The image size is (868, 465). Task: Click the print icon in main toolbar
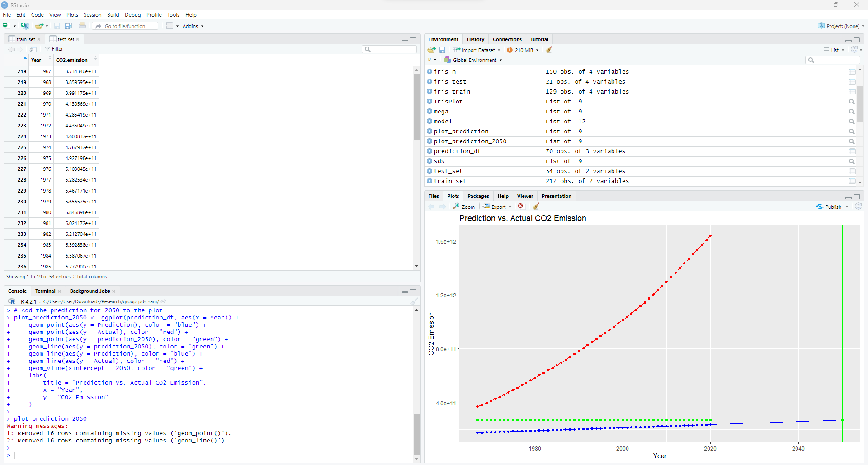(82, 26)
